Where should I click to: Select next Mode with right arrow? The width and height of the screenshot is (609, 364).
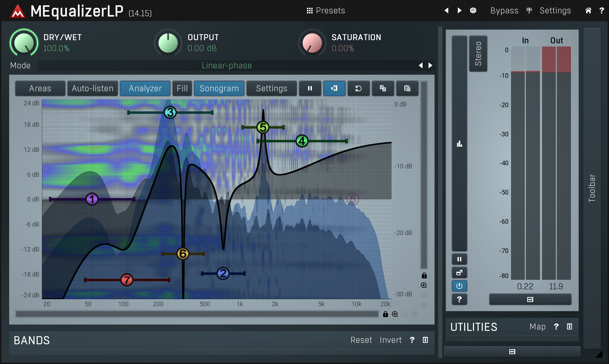coord(430,66)
